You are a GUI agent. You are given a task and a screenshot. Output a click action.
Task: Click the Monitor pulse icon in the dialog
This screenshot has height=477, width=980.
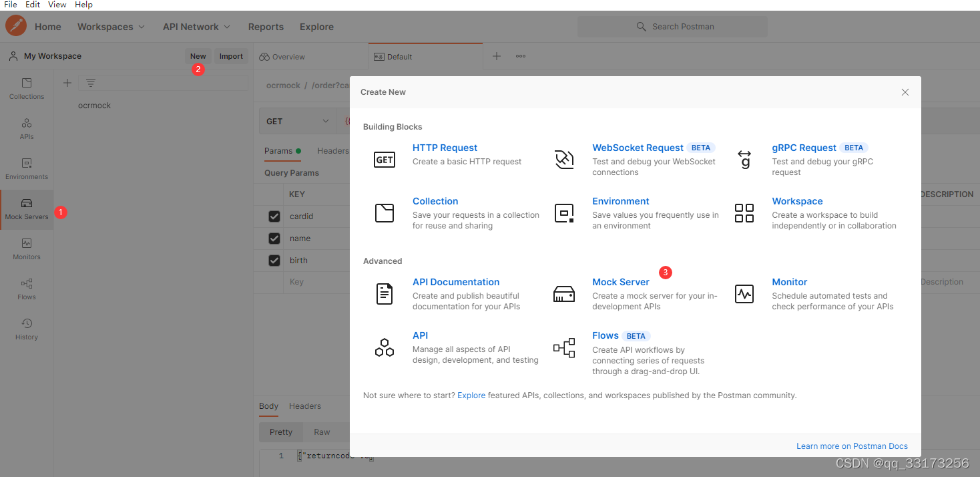pos(744,294)
